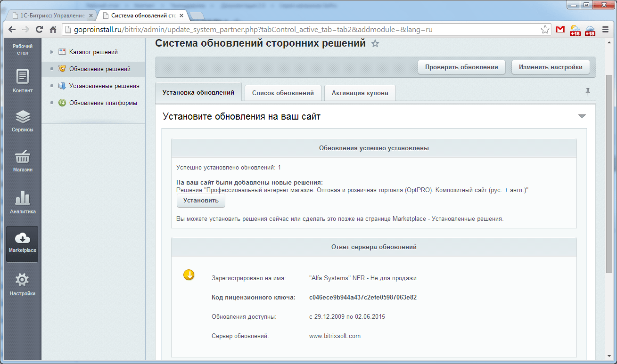Viewport: 617px width, 364px height.
Task: Click the sunny weather extension icon
Action: tap(575, 31)
